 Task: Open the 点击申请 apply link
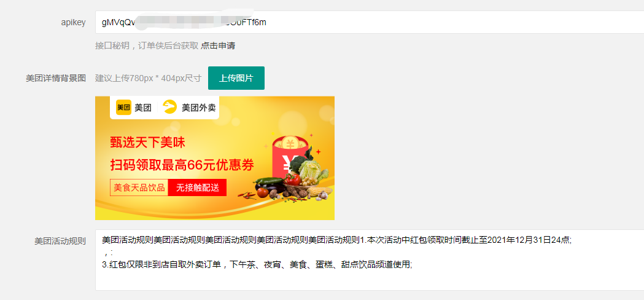218,45
